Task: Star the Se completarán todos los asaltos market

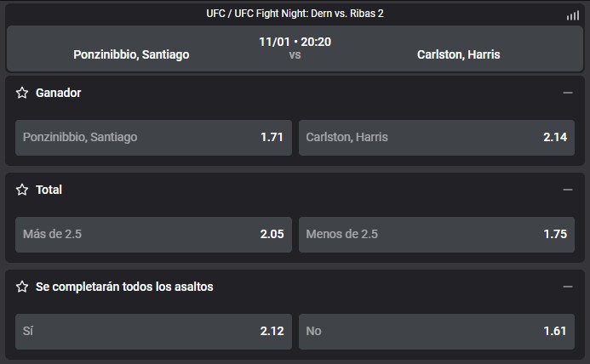Action: click(22, 287)
